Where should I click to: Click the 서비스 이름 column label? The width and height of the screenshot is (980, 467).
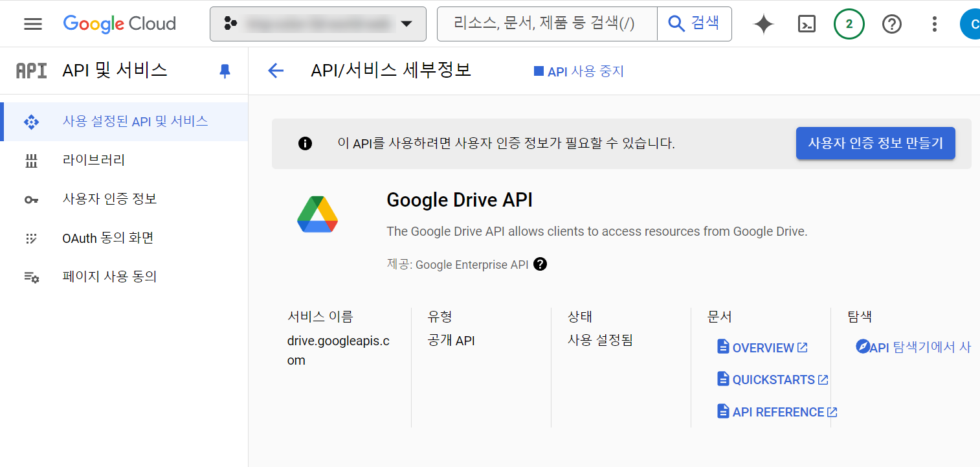click(x=320, y=317)
